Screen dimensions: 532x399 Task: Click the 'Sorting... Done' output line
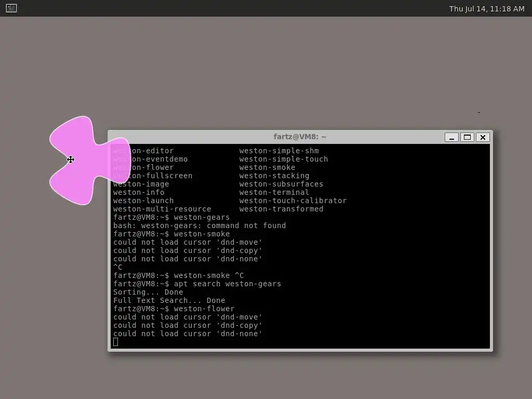click(148, 292)
